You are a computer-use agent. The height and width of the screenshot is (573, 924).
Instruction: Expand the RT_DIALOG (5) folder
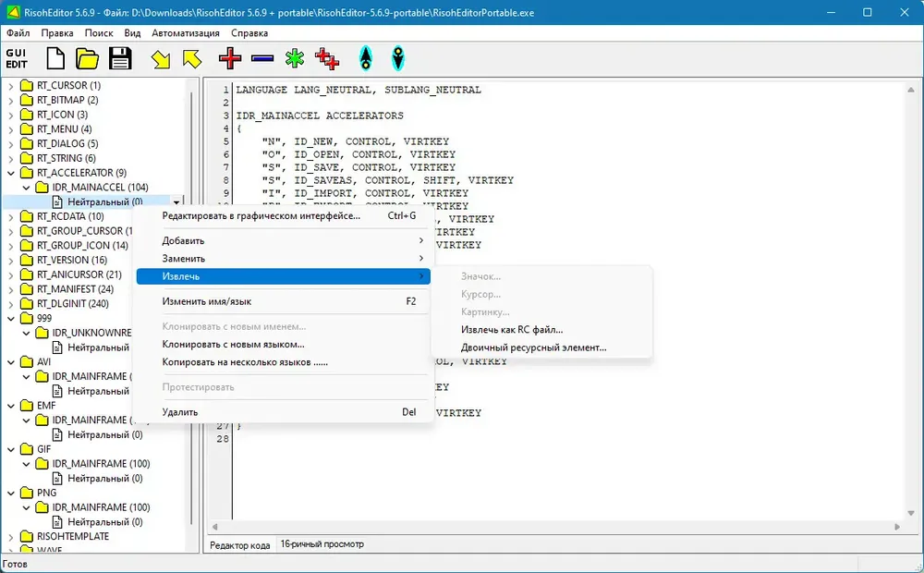click(10, 144)
